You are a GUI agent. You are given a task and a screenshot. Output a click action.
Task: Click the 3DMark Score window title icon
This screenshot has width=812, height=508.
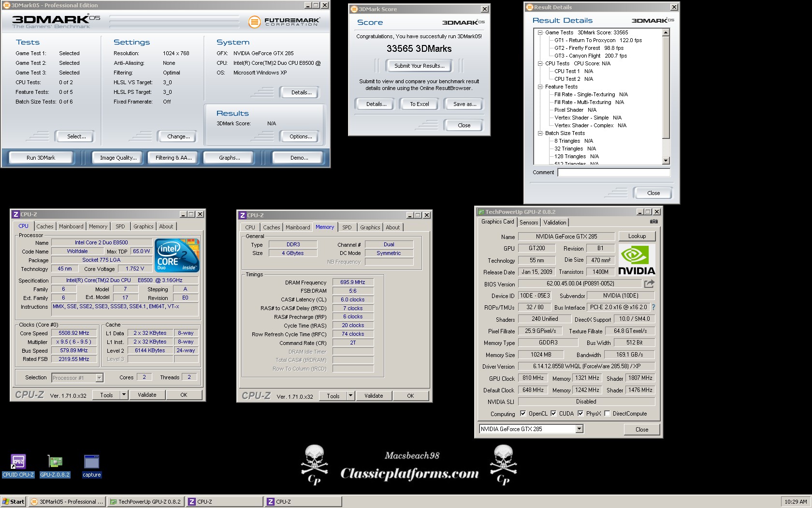pos(354,9)
